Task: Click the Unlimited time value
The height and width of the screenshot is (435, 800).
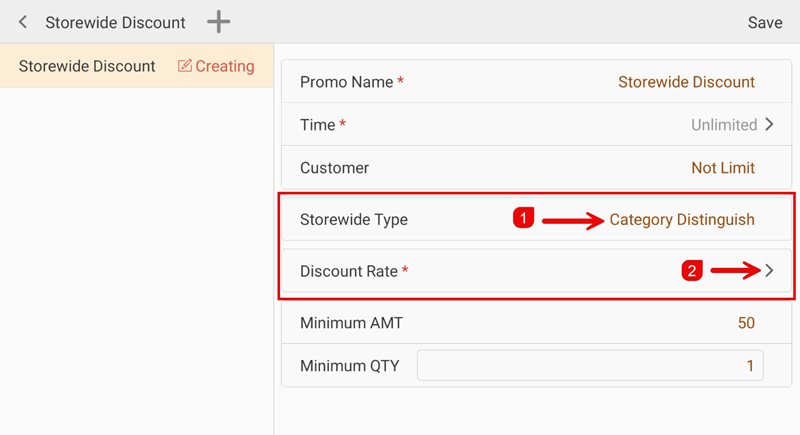Action: click(x=723, y=125)
